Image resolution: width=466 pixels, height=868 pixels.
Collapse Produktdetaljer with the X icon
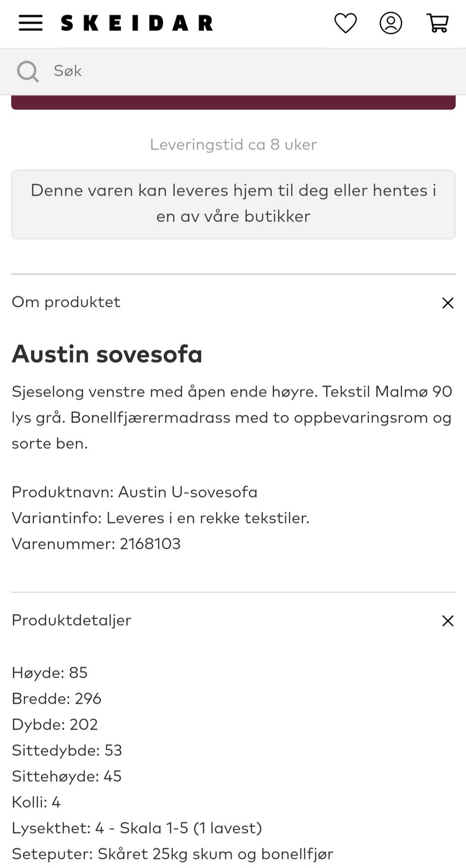click(x=448, y=621)
